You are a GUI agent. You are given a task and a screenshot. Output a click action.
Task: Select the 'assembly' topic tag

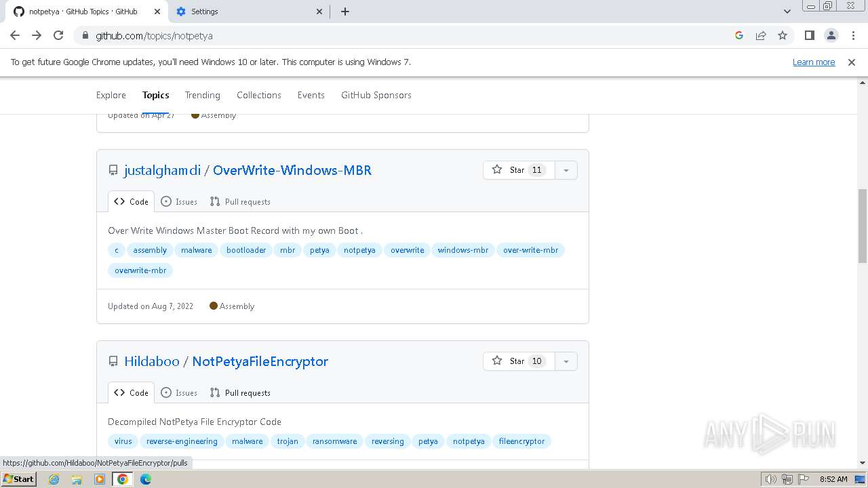[150, 250]
